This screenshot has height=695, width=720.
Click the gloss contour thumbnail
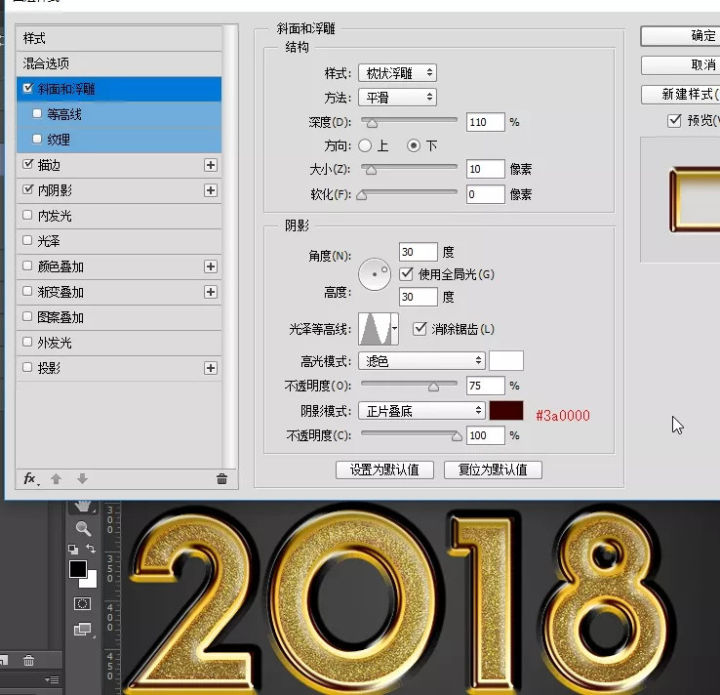375,329
